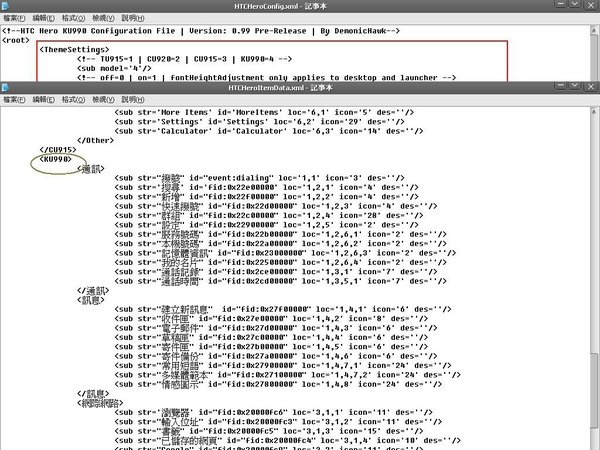The image size is (600, 450).
Task: Click the line with id 'fid:0x22e00000'
Action: coord(266,188)
